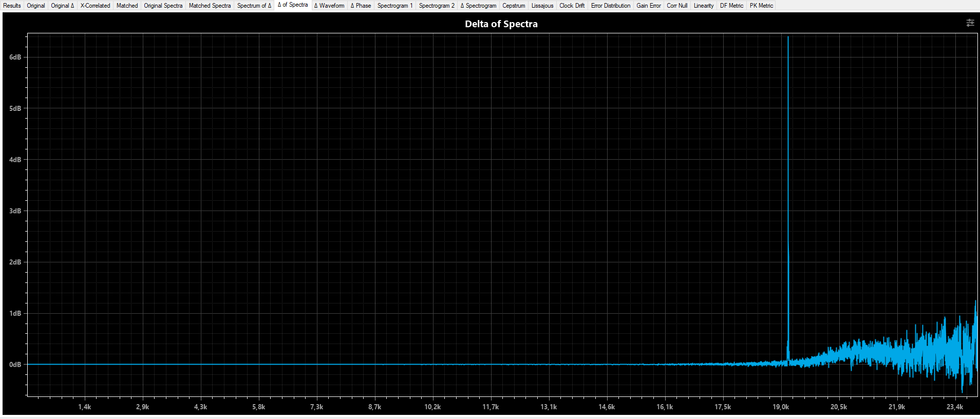Switch to the Results tab
This screenshot has height=419, width=980.
coord(12,6)
